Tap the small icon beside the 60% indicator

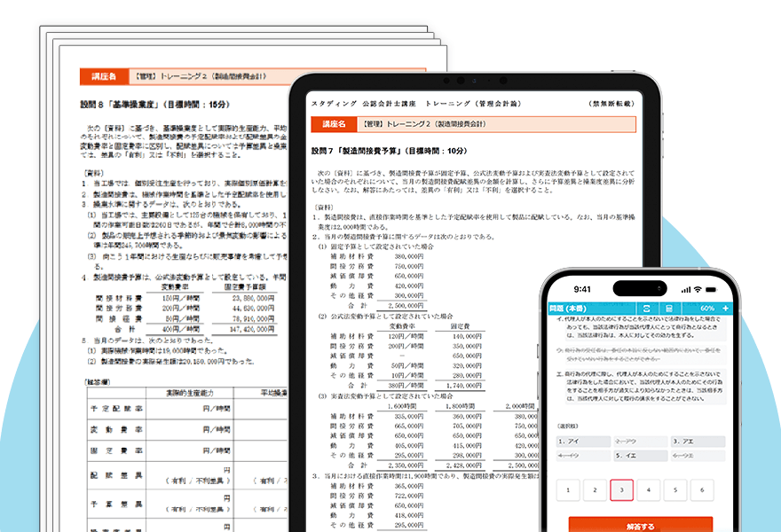[726, 309]
